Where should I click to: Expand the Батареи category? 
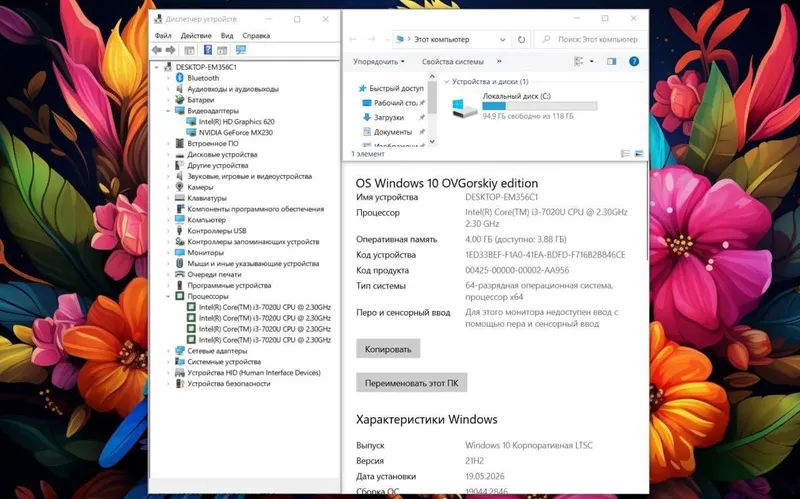tap(168, 99)
